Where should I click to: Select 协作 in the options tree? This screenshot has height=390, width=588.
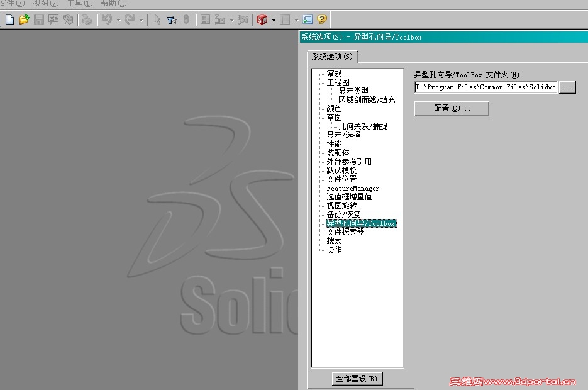click(x=334, y=249)
